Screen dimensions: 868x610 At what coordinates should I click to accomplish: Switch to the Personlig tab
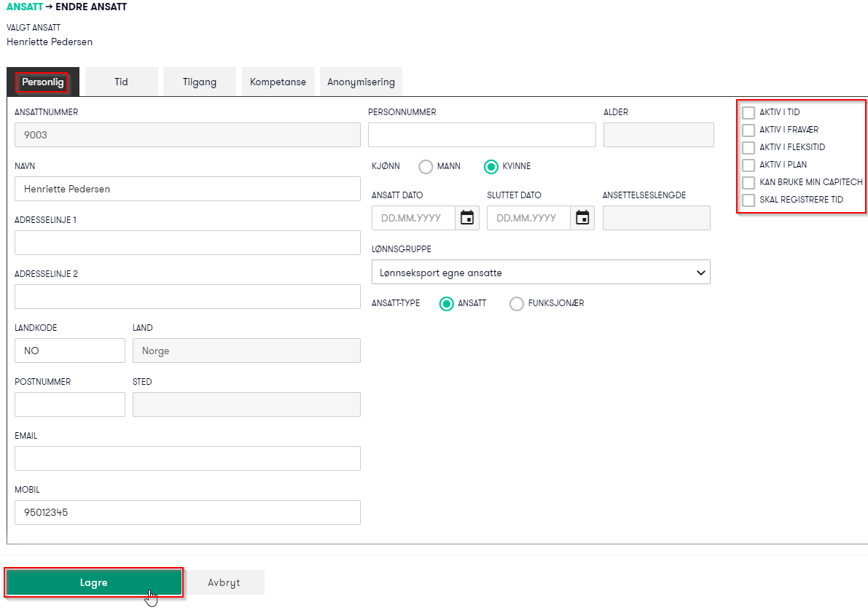click(43, 82)
